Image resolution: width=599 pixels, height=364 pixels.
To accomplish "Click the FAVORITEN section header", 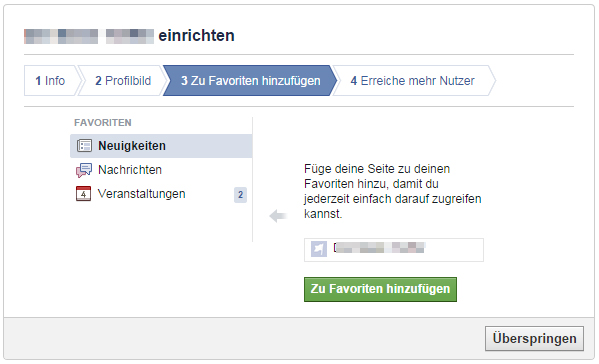I will (x=103, y=123).
